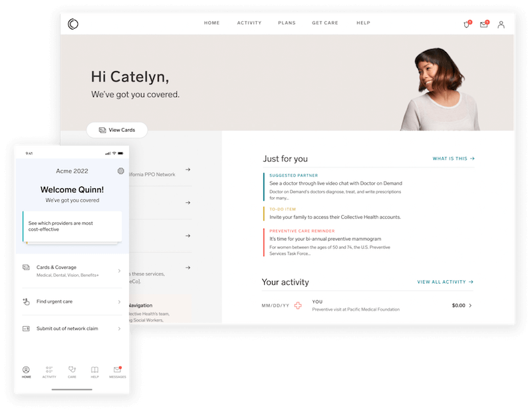Expand the Pacific Medical Foundation visit chevron
The width and height of the screenshot is (532, 412).
tap(471, 306)
